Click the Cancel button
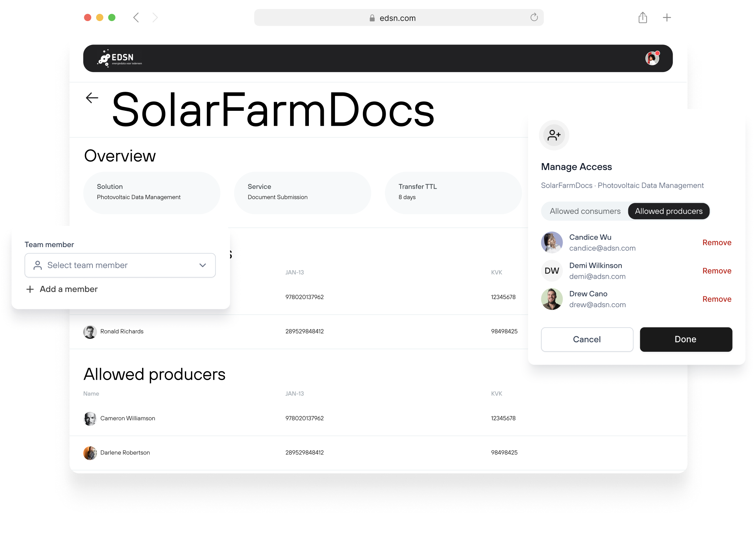The width and height of the screenshot is (756, 534). click(587, 339)
